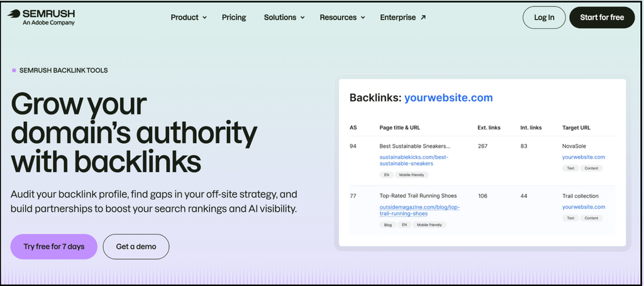The image size is (644, 286).
Task: Click the Page title & URL column header
Action: pos(399,128)
